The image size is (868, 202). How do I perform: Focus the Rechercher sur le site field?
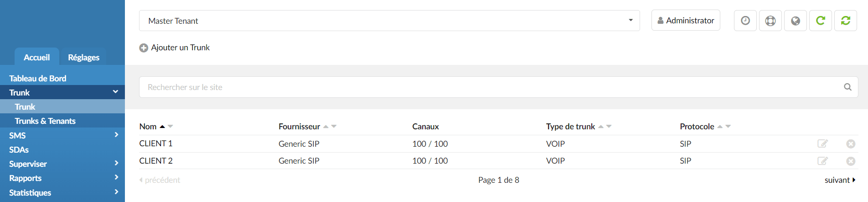498,87
